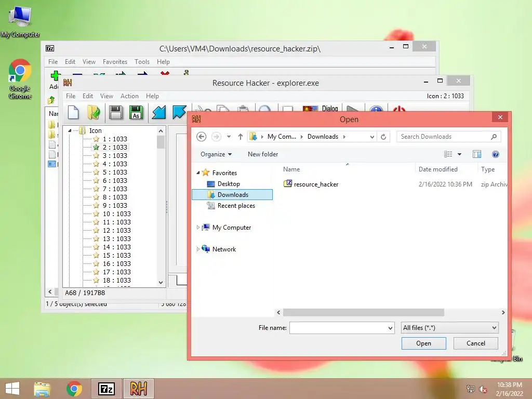Select icon resource 14 : 1033
The width and height of the screenshot is (532, 399).
pyautogui.click(x=116, y=247)
